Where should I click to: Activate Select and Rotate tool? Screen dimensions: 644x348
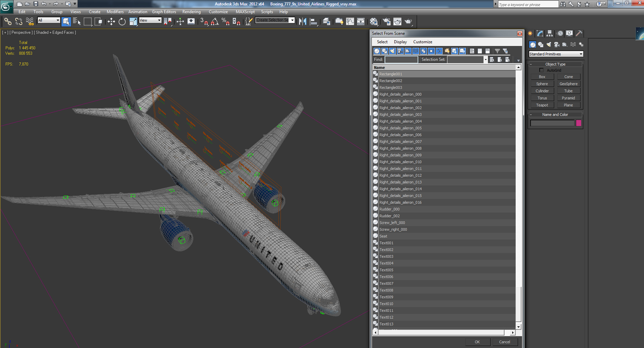point(122,21)
